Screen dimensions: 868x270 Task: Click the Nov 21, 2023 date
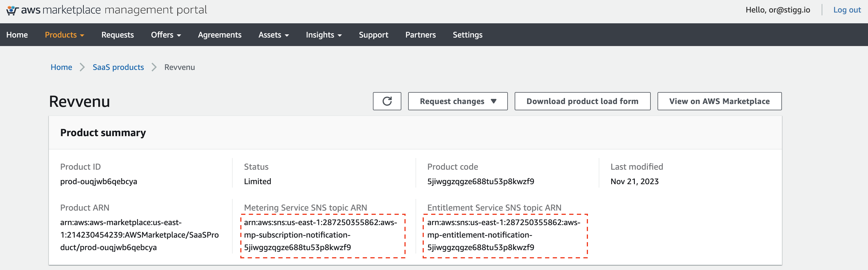point(635,181)
